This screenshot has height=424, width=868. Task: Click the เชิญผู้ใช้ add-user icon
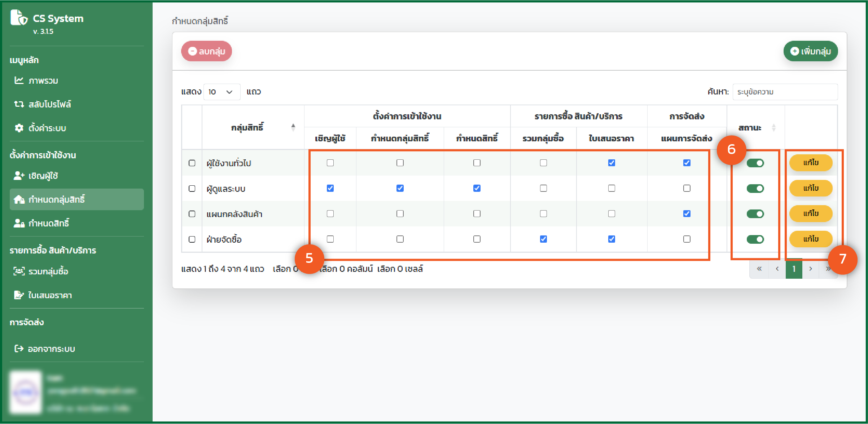[x=19, y=176]
